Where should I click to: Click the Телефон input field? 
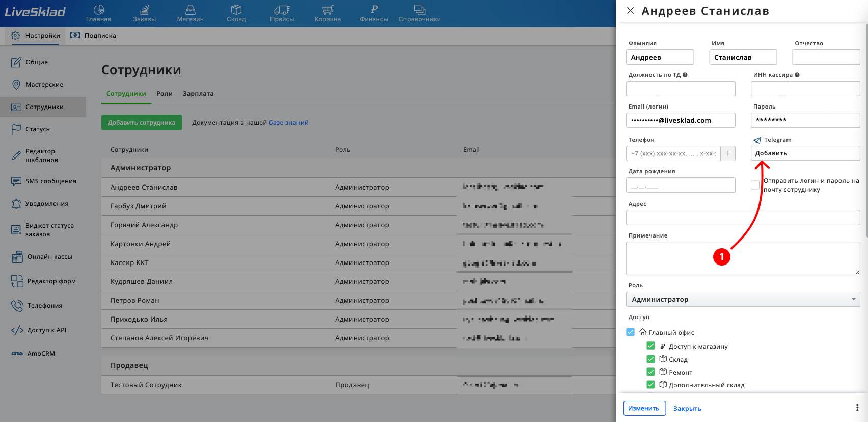coord(673,153)
